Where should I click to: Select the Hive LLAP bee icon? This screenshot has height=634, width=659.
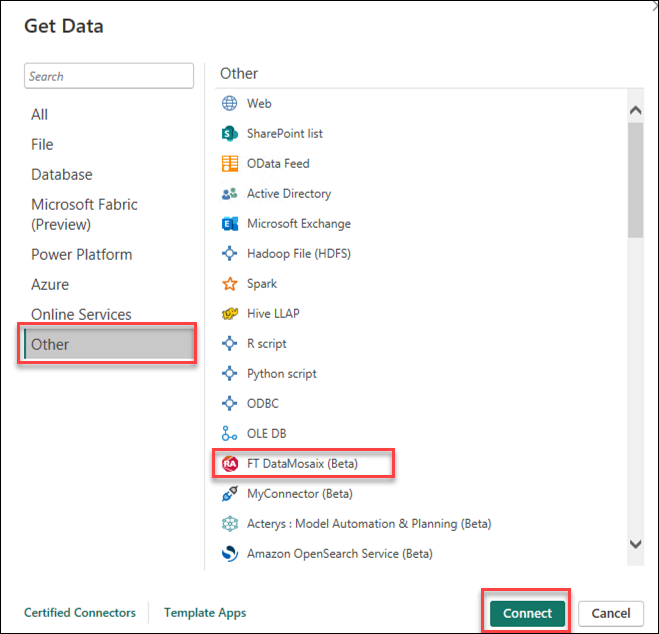point(229,314)
